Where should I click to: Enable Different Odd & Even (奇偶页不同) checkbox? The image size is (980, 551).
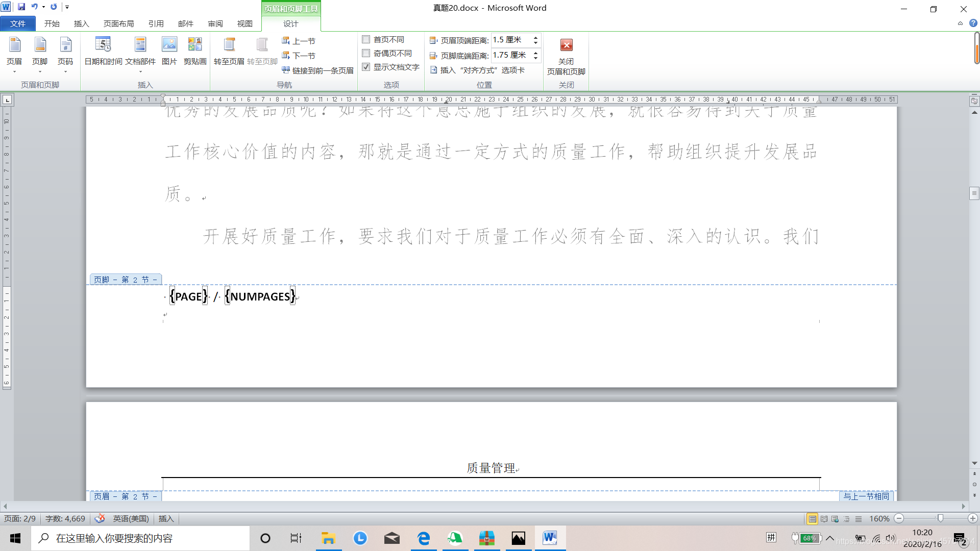366,53
